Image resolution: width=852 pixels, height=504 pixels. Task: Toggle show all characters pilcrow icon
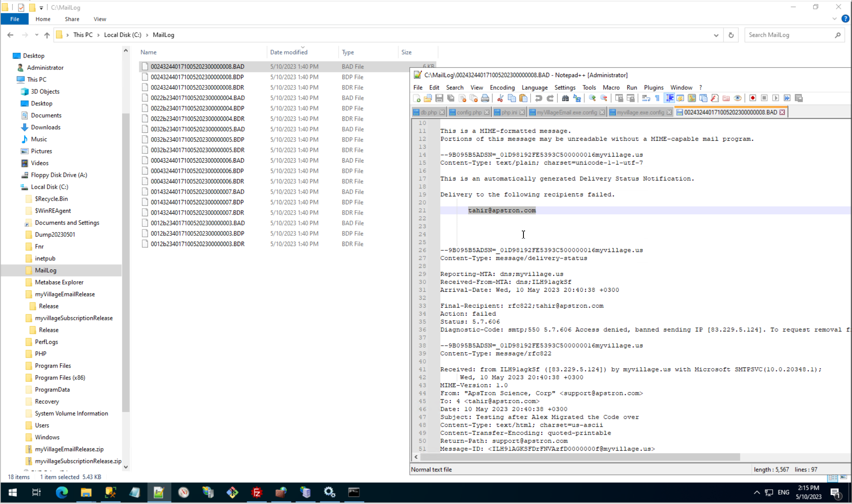click(657, 98)
